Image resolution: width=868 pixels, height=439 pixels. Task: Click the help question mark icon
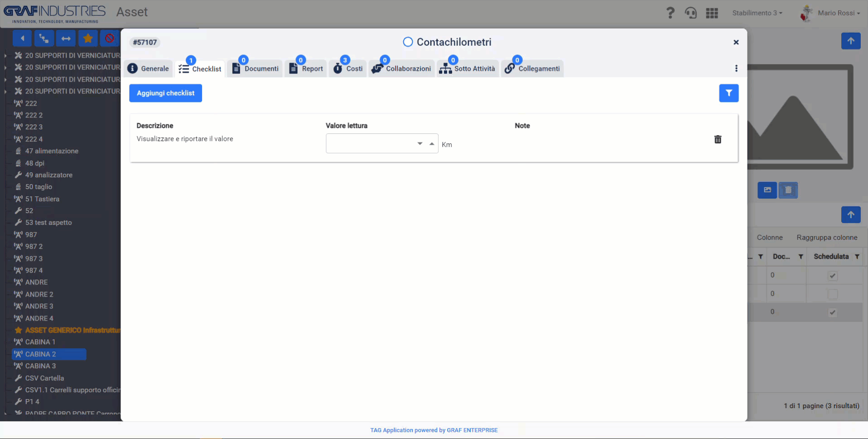[x=670, y=13]
